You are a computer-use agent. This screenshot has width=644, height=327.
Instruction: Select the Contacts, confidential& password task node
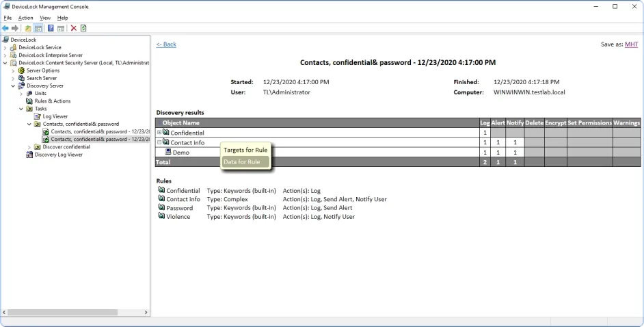(81, 124)
